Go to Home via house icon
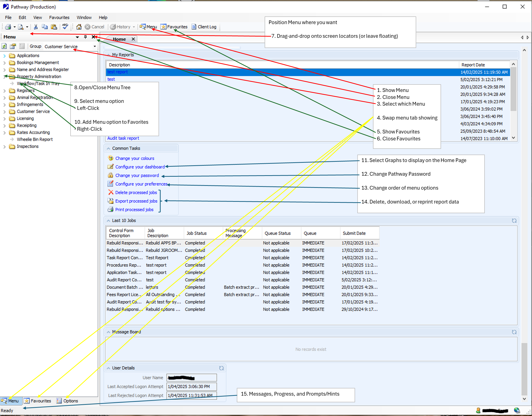The width and height of the screenshot is (532, 416). tap(79, 27)
